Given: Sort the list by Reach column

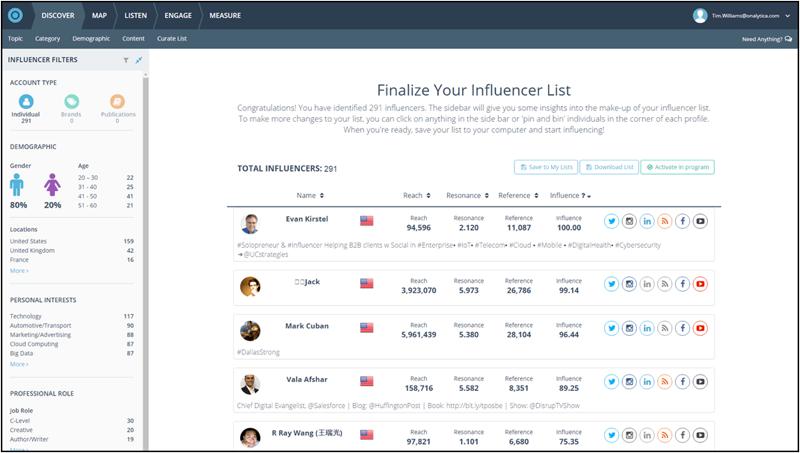Looking at the screenshot, I should point(417,195).
